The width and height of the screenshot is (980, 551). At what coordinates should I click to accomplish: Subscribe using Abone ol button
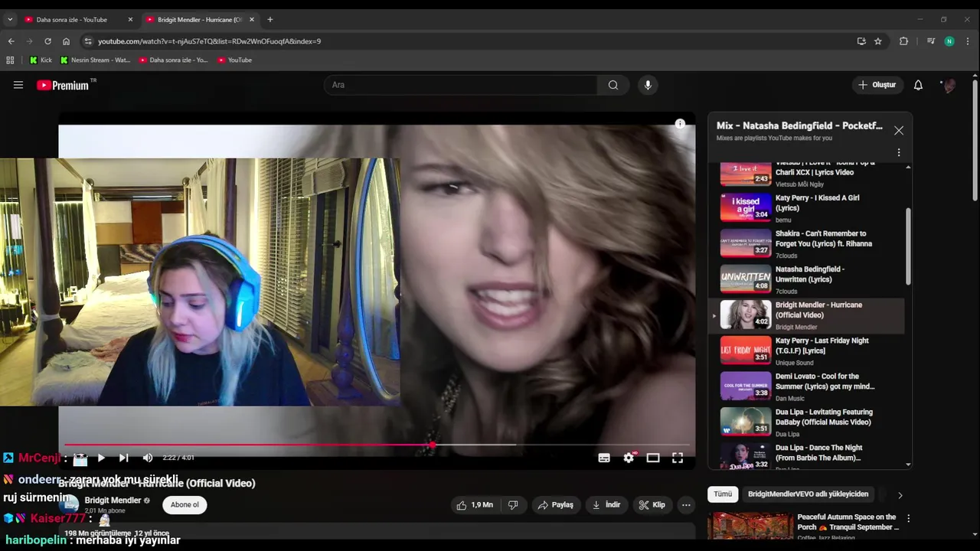(185, 505)
